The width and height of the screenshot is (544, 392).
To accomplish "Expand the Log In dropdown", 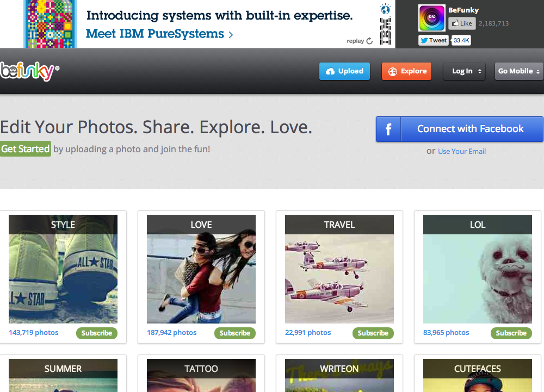I will point(466,71).
